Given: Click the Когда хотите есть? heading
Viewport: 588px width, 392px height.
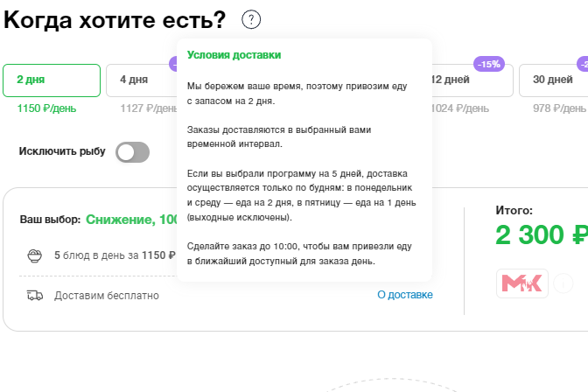Looking at the screenshot, I should [x=115, y=19].
